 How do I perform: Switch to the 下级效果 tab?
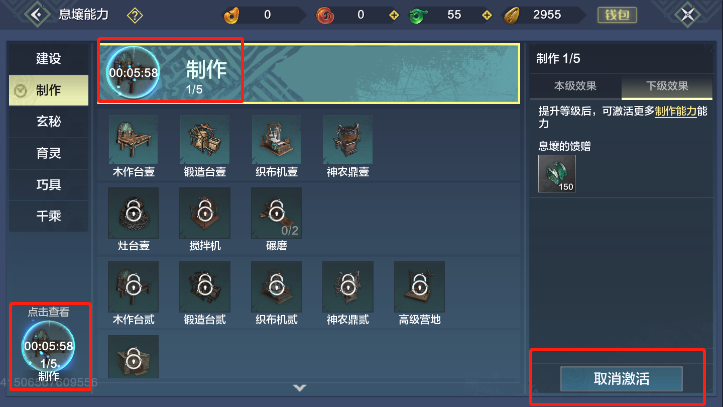tap(667, 86)
